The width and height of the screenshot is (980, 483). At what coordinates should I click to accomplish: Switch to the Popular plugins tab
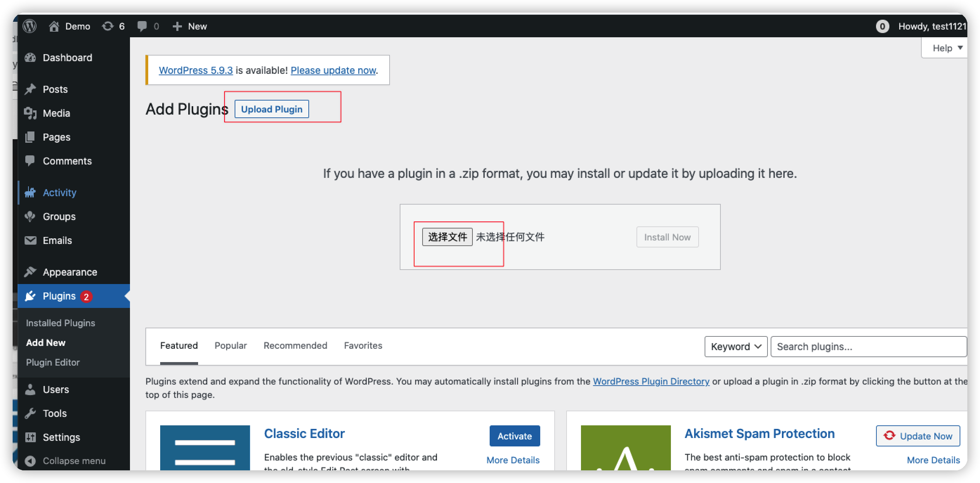(x=230, y=346)
